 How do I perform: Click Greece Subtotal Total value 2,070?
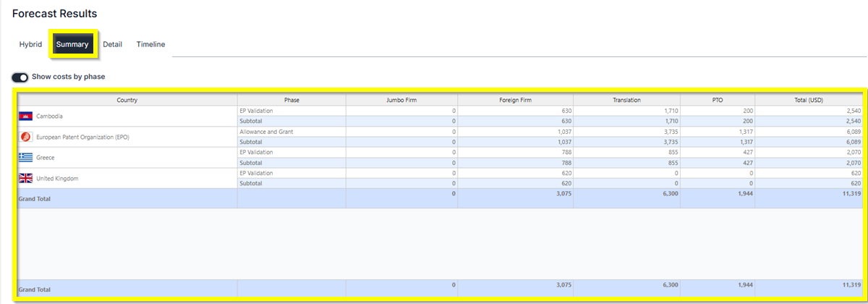tap(852, 163)
